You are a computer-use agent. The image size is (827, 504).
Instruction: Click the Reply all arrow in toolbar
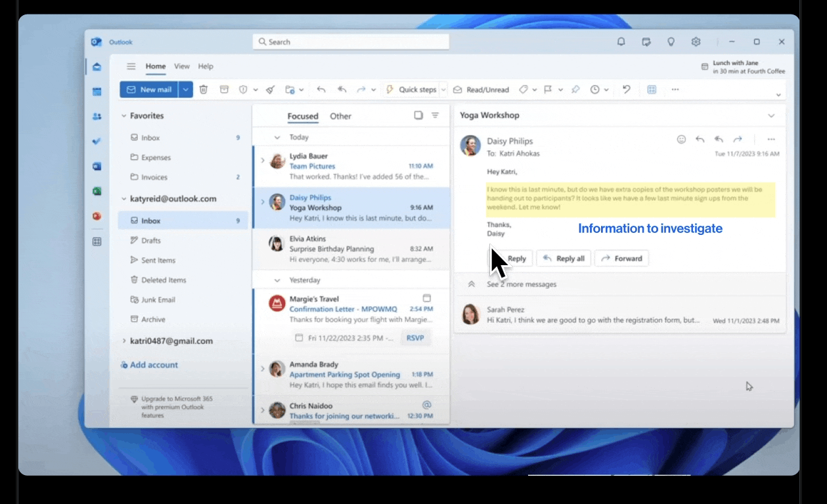342,89
